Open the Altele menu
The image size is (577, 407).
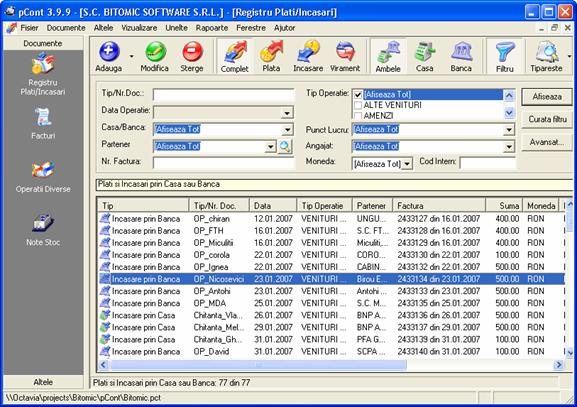tap(103, 28)
